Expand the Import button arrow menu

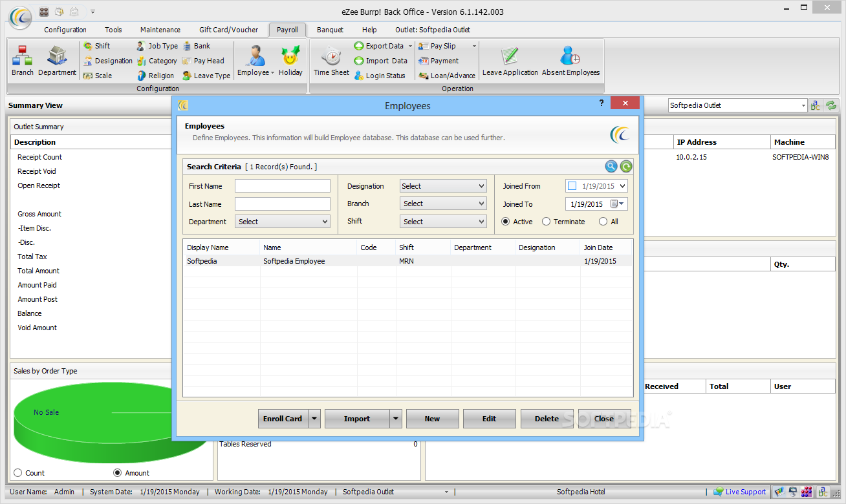[x=396, y=419]
